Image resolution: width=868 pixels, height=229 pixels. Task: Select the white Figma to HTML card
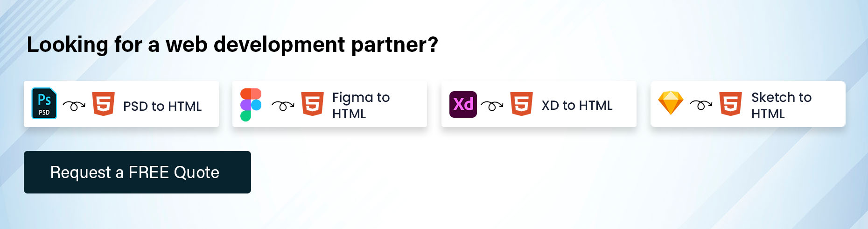[330, 104]
